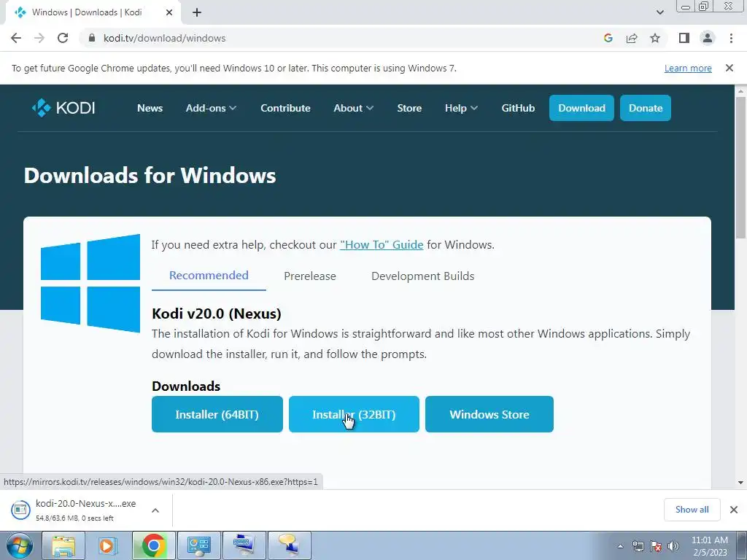This screenshot has height=560, width=747.
Task: Go back using the browser back arrow
Action: coord(16,38)
